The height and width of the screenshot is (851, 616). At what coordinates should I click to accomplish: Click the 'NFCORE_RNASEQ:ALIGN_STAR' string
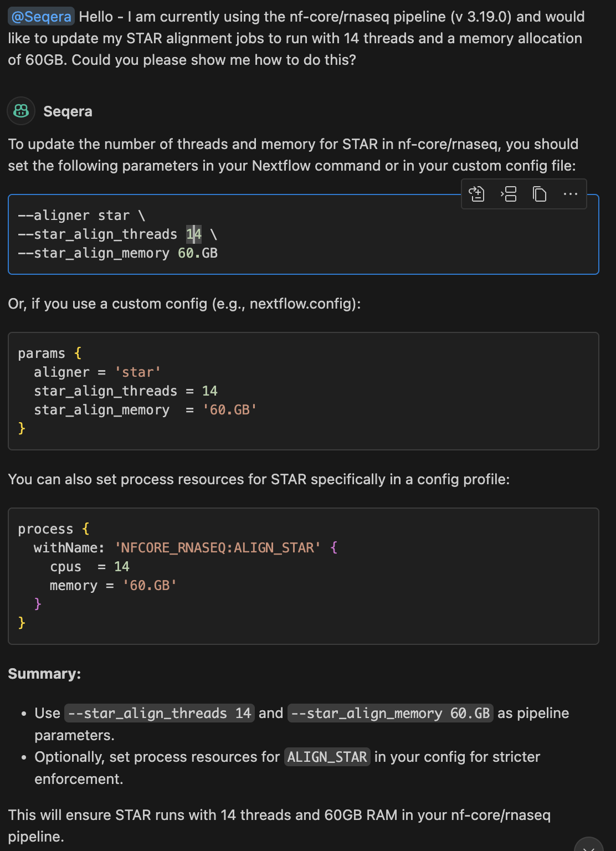click(x=218, y=548)
